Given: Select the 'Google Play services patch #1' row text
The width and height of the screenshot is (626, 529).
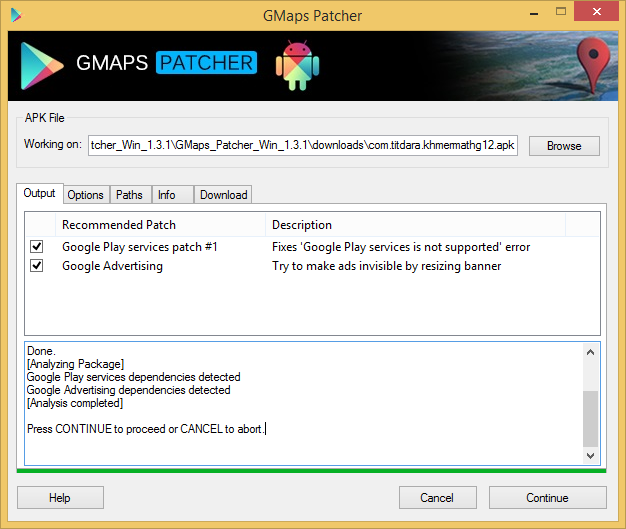Looking at the screenshot, I should click(x=140, y=247).
